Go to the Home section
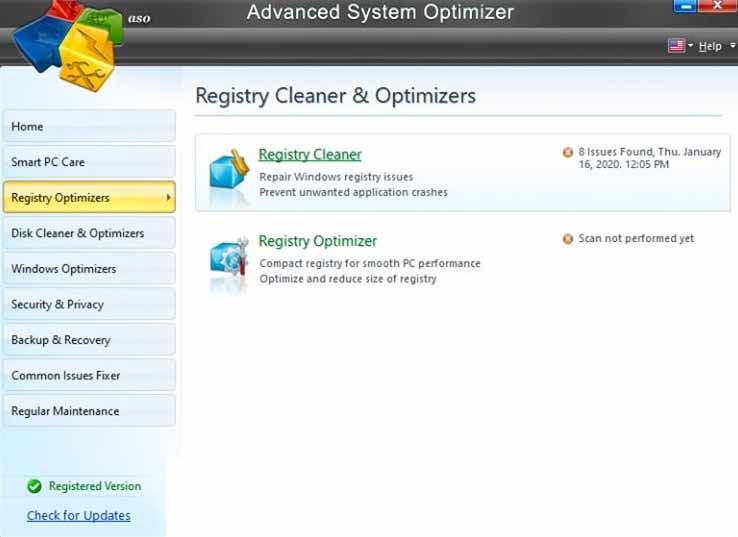This screenshot has width=738, height=537. [89, 126]
